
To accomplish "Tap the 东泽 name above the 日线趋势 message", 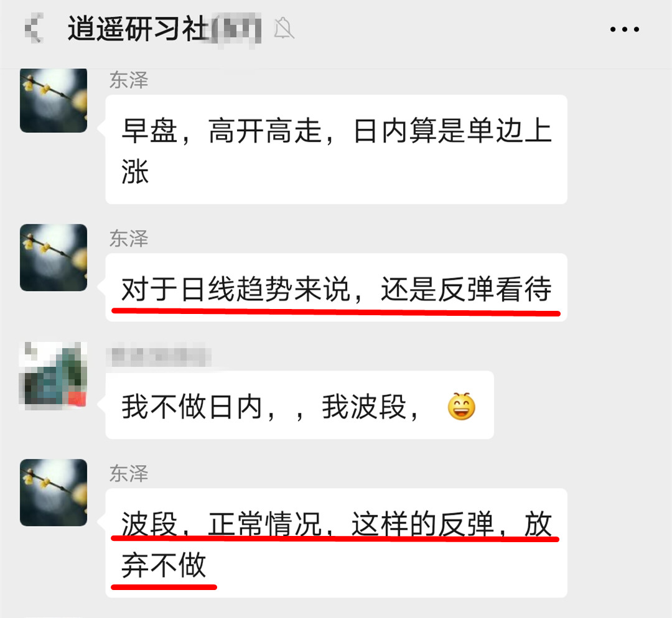I will pyautogui.click(x=129, y=238).
